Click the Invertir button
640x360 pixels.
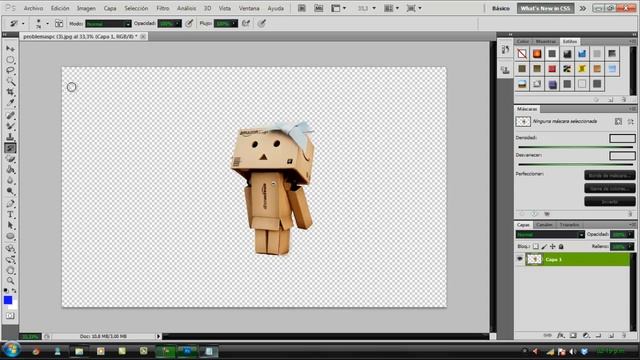[609, 202]
